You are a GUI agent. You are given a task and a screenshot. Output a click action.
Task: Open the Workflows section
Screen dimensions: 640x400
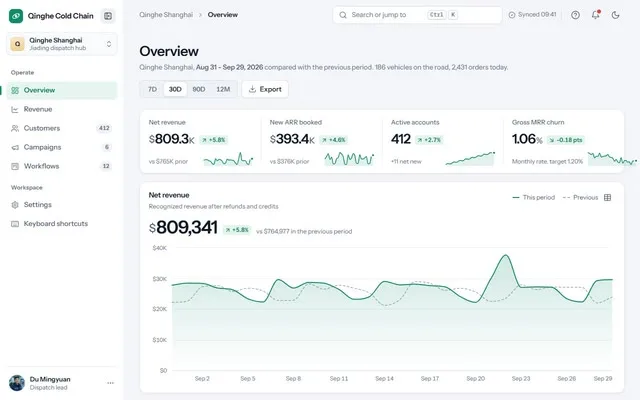62,166
